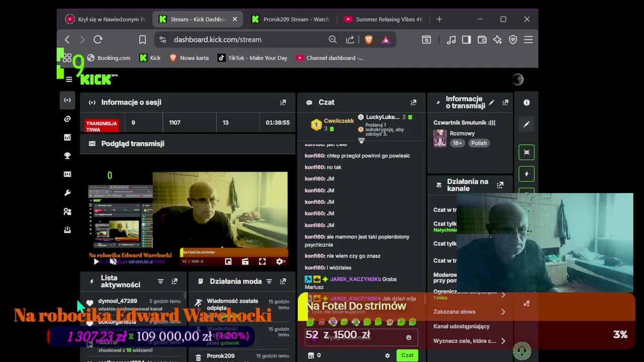Open the wrench settings icon in sidebar
The image size is (644, 362).
pos(67,193)
